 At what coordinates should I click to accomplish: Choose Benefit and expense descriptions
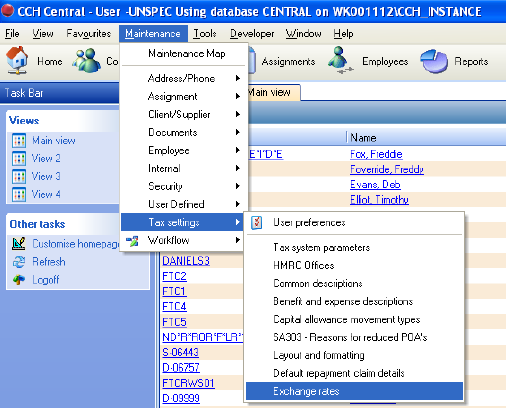point(354,301)
